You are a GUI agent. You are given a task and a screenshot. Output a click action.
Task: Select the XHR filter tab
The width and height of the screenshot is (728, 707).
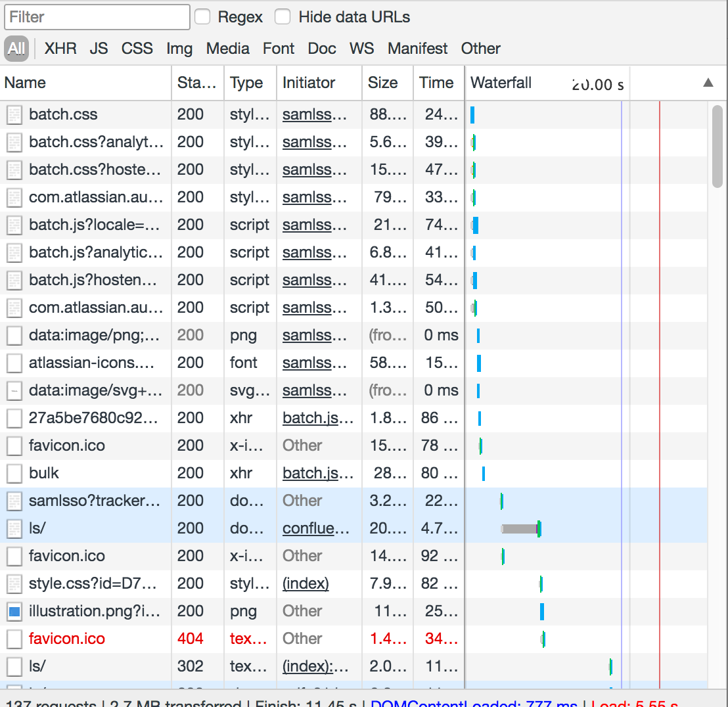tap(60, 49)
